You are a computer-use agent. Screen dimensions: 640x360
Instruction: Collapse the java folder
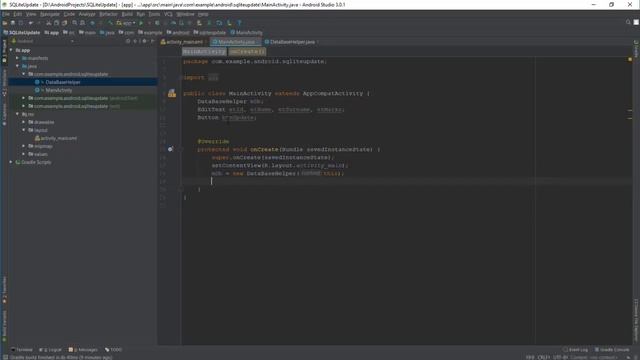(x=18, y=66)
